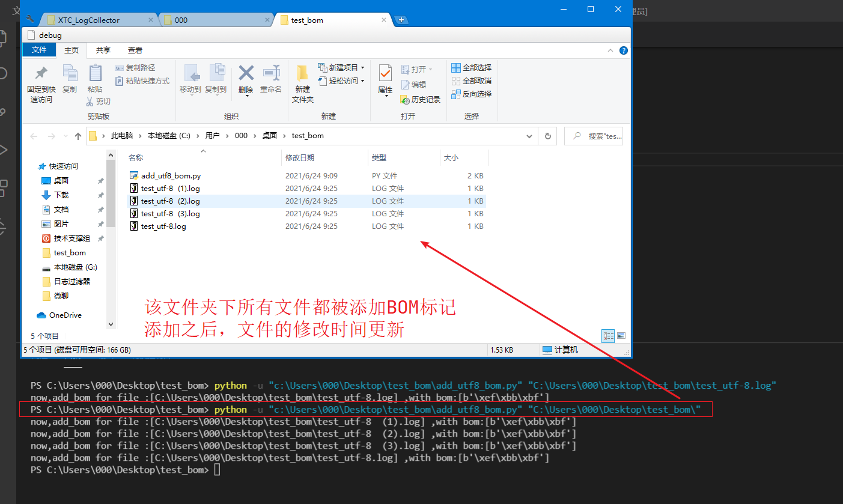
Task: Click Paste shortcut (粘贴快捷方式)
Action: [x=142, y=81]
